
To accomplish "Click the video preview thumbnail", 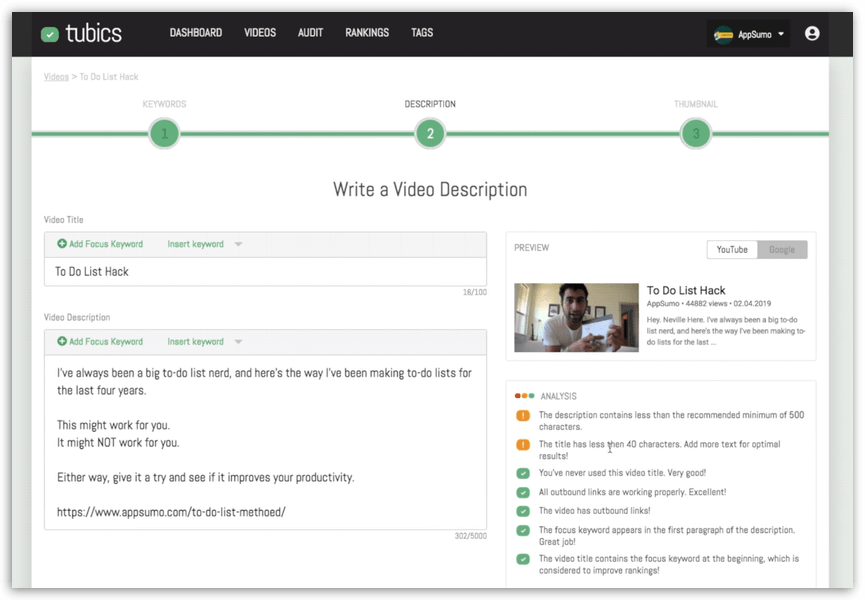I will 576,318.
